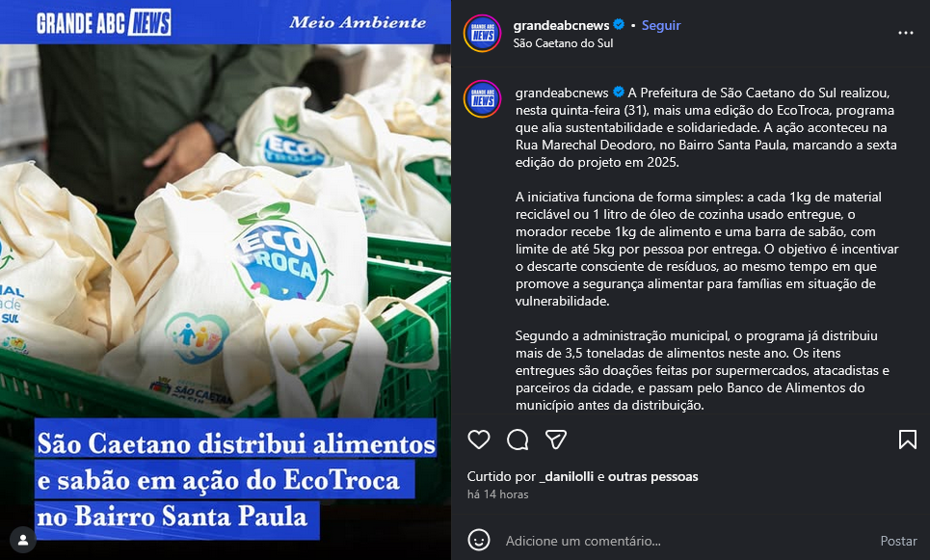Image resolution: width=930 pixels, height=560 pixels.
Task: Submit comment with Postar button
Action: click(898, 541)
